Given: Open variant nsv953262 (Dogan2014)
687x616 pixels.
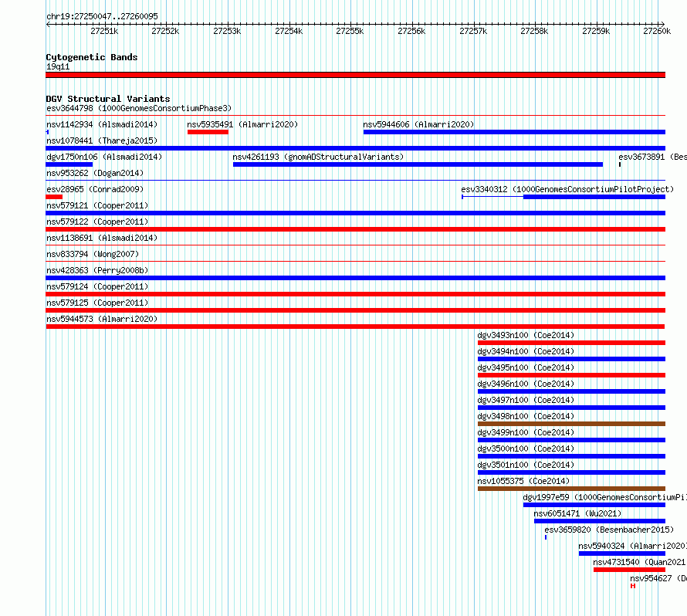Looking at the screenshot, I should click(95, 173).
